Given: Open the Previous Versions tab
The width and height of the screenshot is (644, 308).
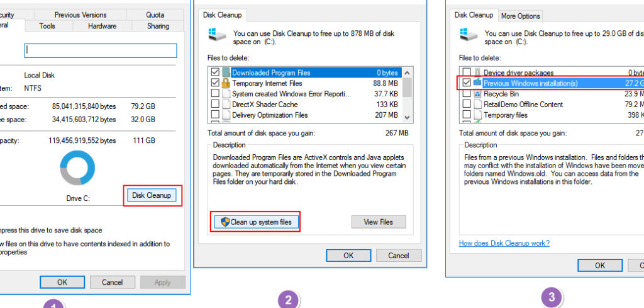Looking at the screenshot, I should [x=80, y=14].
